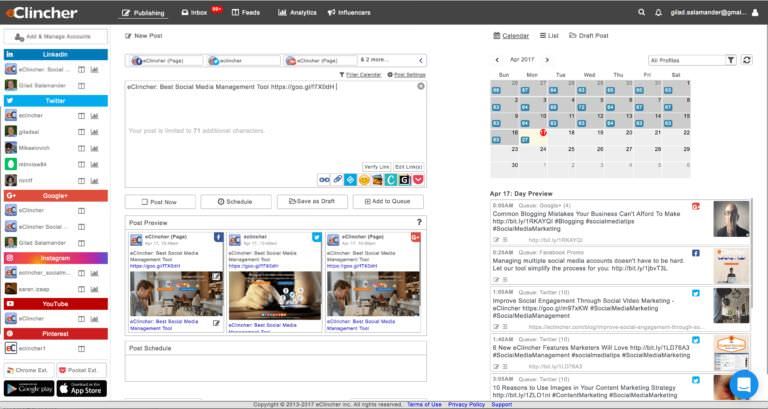Open analytics for Twitter giladsal account

coord(95,132)
